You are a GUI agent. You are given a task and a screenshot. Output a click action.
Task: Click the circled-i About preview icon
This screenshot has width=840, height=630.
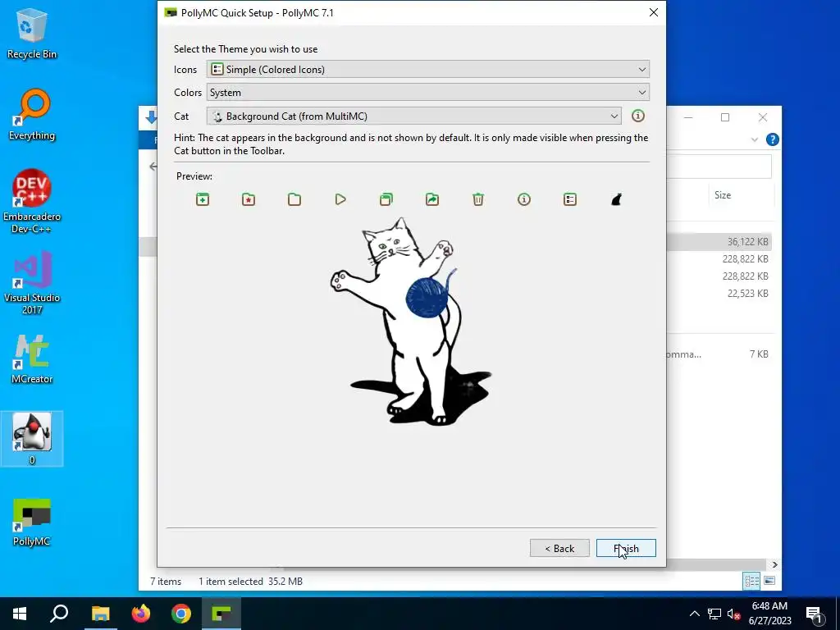pyautogui.click(x=524, y=200)
